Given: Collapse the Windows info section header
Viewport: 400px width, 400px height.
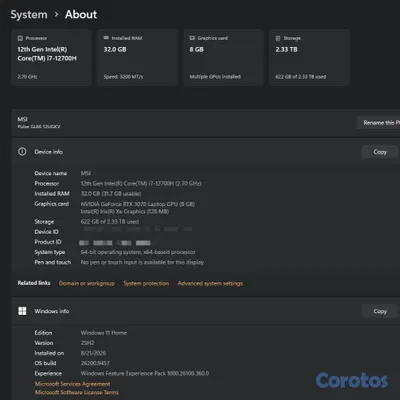Looking at the screenshot, I should [206, 311].
